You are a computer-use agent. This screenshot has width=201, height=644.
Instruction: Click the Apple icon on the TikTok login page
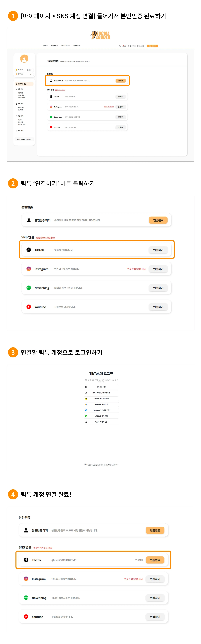click(x=86, y=422)
